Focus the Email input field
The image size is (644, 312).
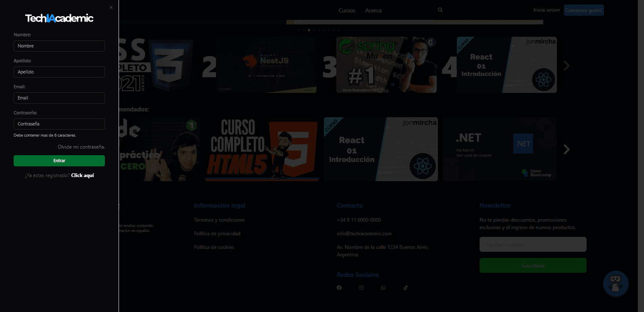pyautogui.click(x=59, y=98)
